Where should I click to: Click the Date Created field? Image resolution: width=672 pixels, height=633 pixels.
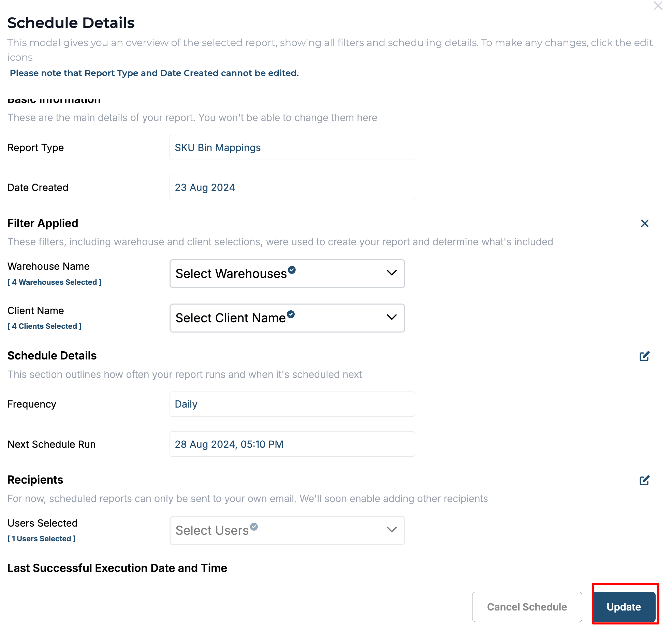[x=292, y=188]
